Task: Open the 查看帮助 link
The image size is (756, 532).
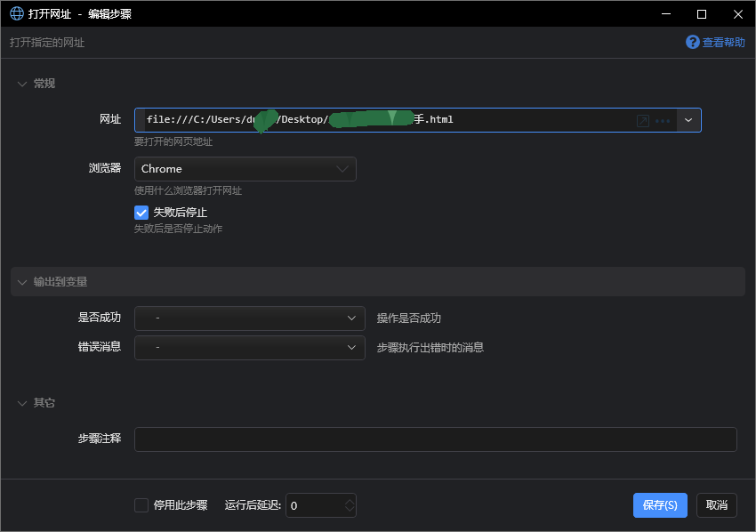Action: (723, 42)
